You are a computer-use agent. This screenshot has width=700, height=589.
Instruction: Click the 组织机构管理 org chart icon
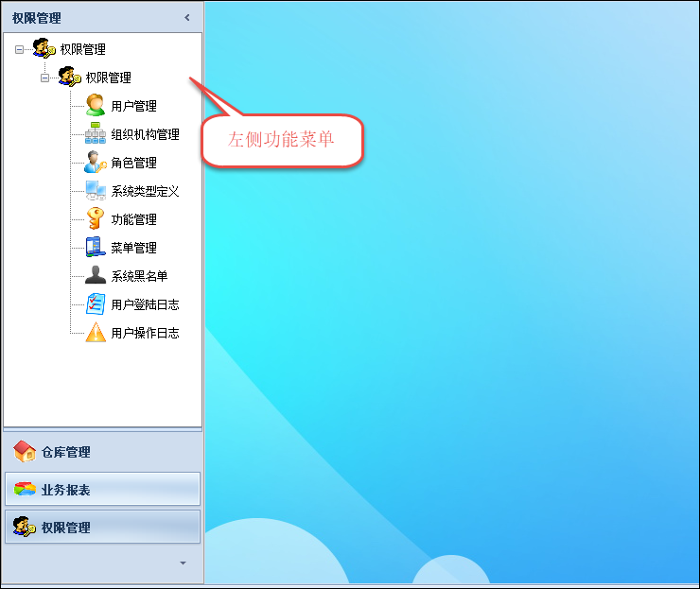coord(96,133)
